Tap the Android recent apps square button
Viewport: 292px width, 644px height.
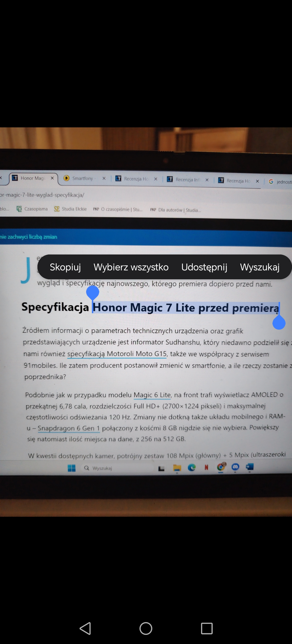(207, 628)
